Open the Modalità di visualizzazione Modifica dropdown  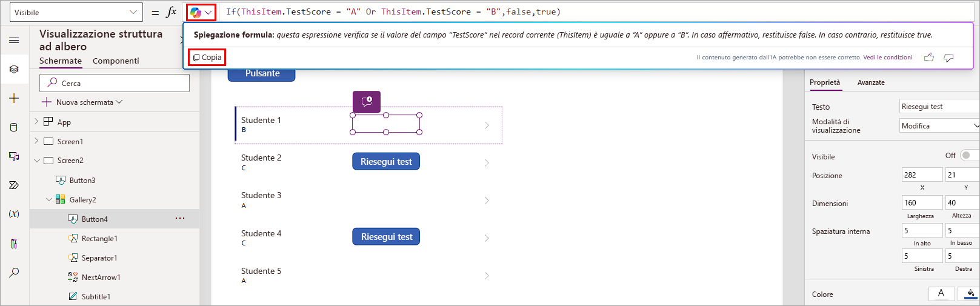tap(939, 126)
